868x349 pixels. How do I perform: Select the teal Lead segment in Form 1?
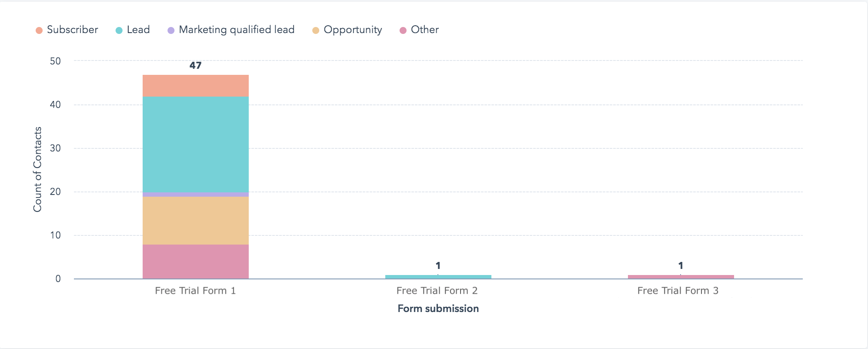pos(196,144)
